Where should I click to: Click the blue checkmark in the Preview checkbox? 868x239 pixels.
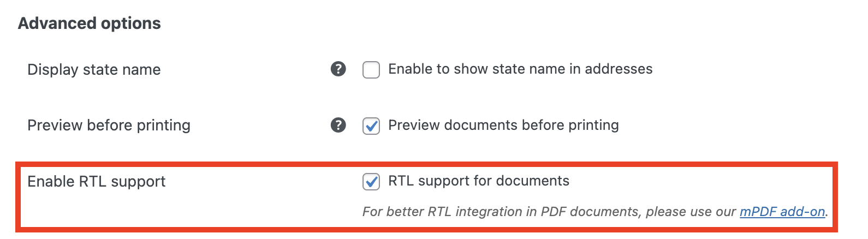(x=372, y=126)
